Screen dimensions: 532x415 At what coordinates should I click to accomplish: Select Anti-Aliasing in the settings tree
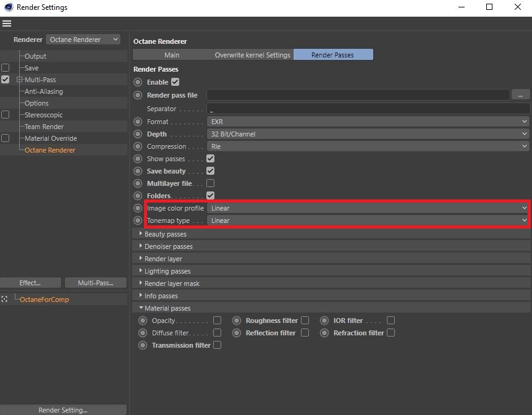tap(44, 91)
